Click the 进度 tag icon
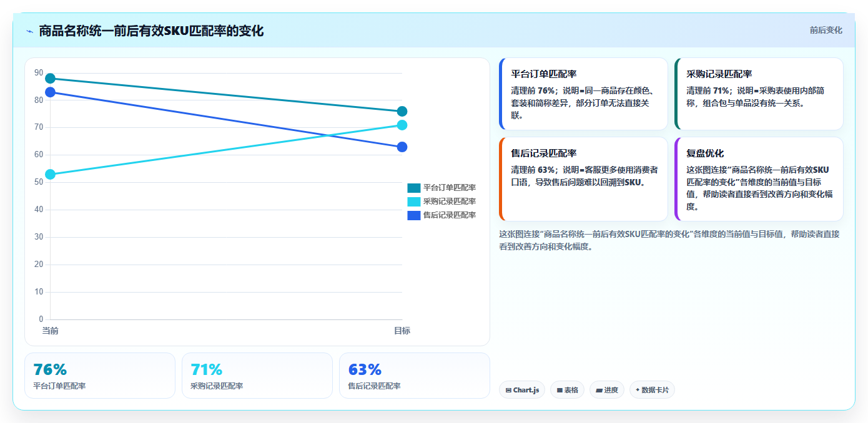Screen dimensions: 868x423 pyautogui.click(x=599, y=391)
